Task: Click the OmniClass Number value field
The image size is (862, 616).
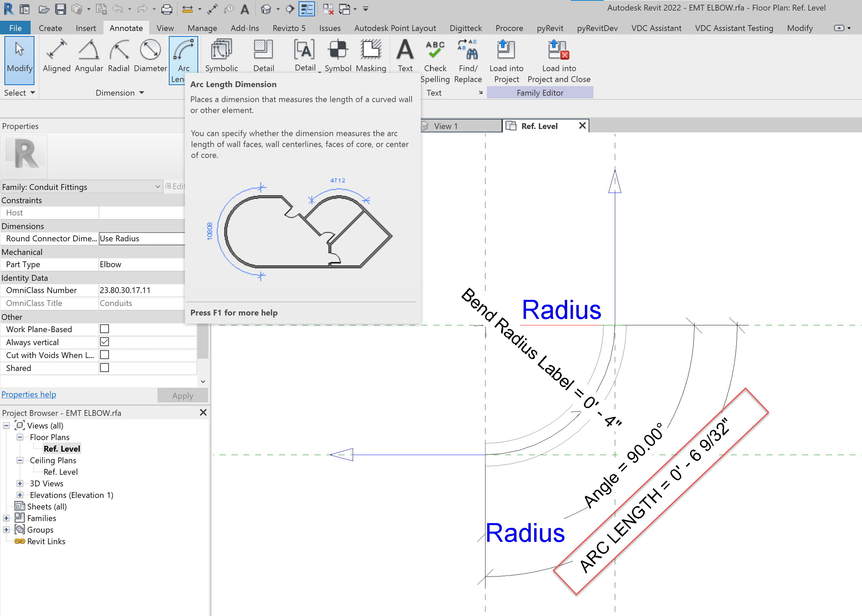Action: (142, 290)
